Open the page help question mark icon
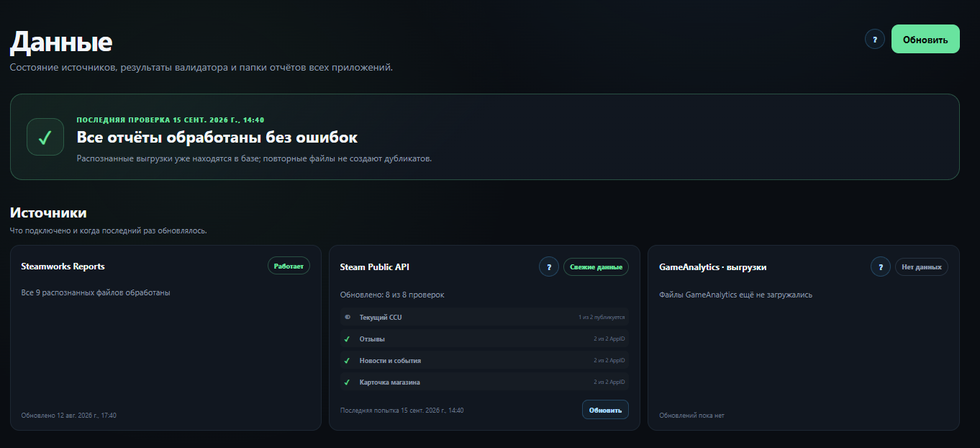Image resolution: width=980 pixels, height=448 pixels. (x=875, y=39)
